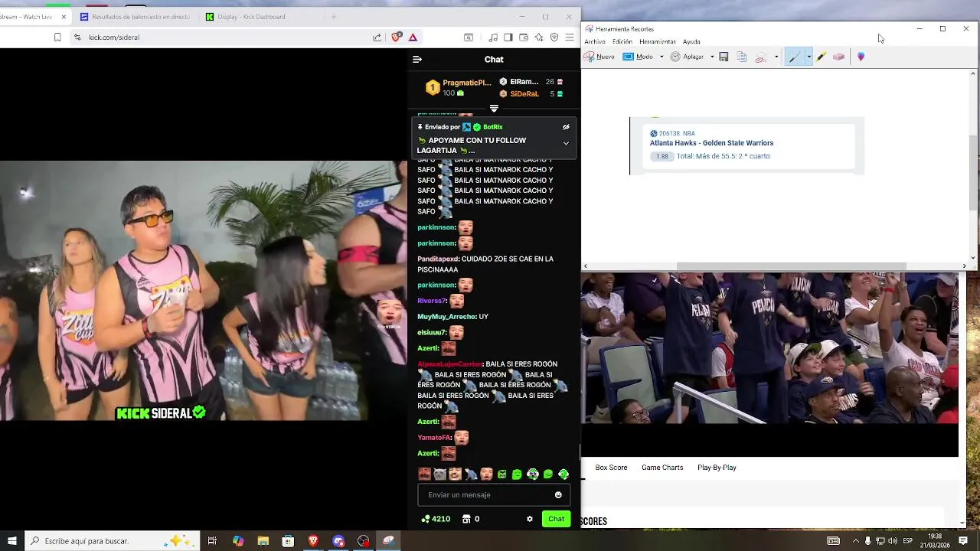Open the emoji picker in the message box
980x551 pixels.
tap(558, 495)
